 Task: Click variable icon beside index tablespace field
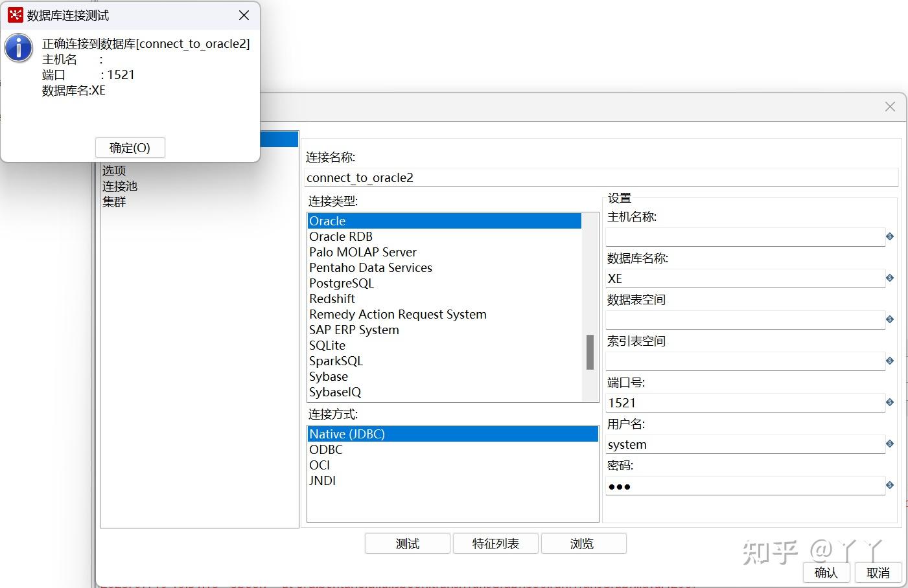(890, 361)
